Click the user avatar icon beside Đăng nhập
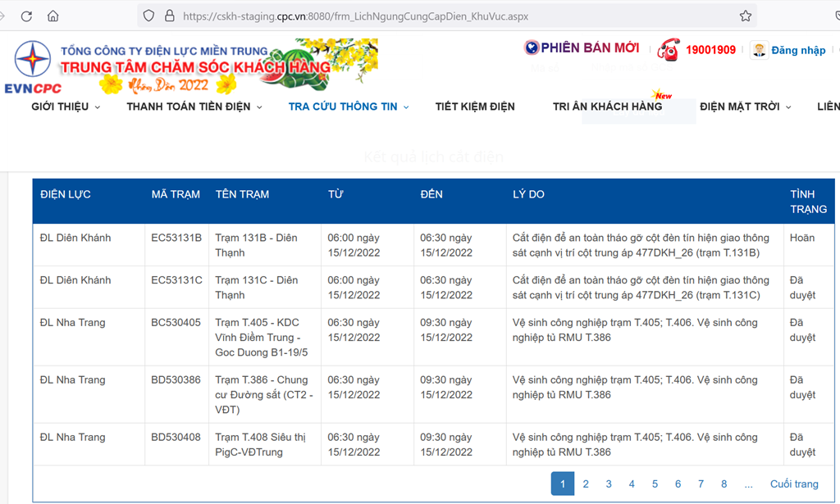This screenshot has width=840, height=504. (x=759, y=50)
